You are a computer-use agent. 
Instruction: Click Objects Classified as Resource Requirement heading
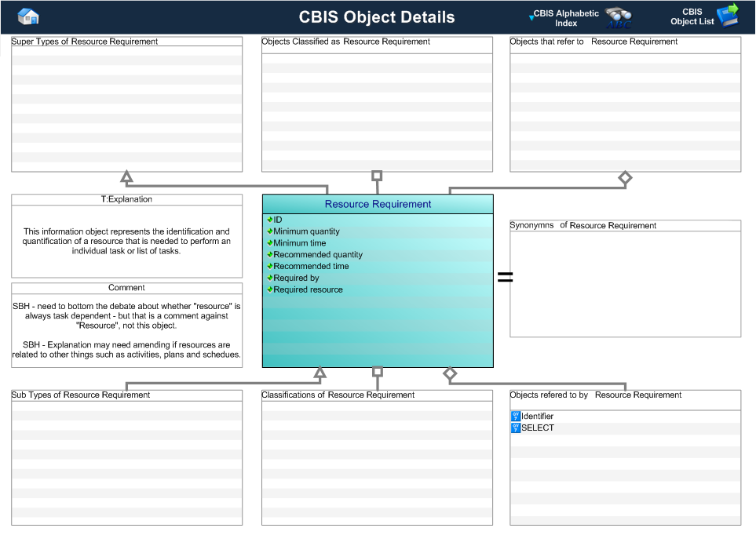(345, 42)
